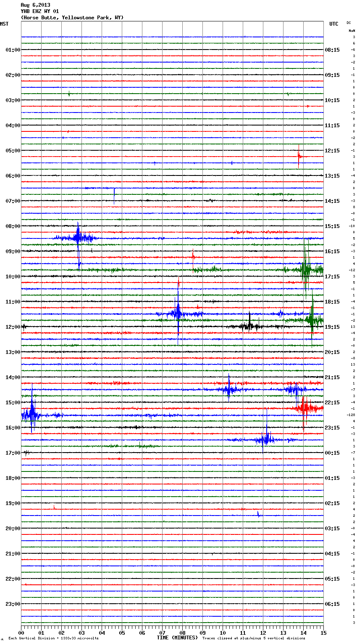Click the black seismic event on the 12:00 trace
Screen dimensions: 357x644
click(x=249, y=325)
